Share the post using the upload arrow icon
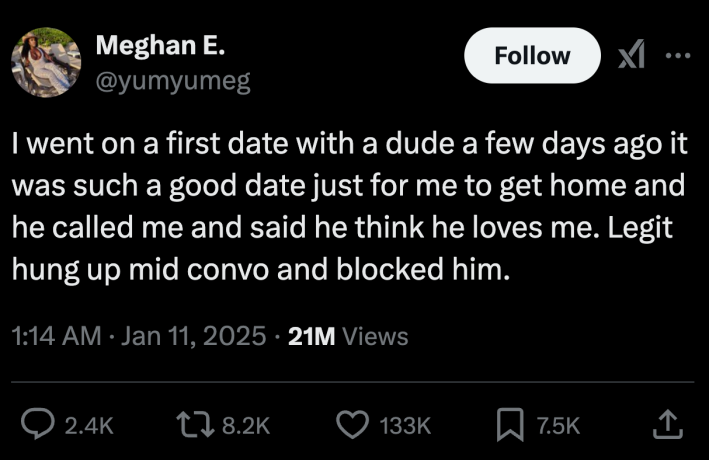The image size is (709, 460). point(664,425)
